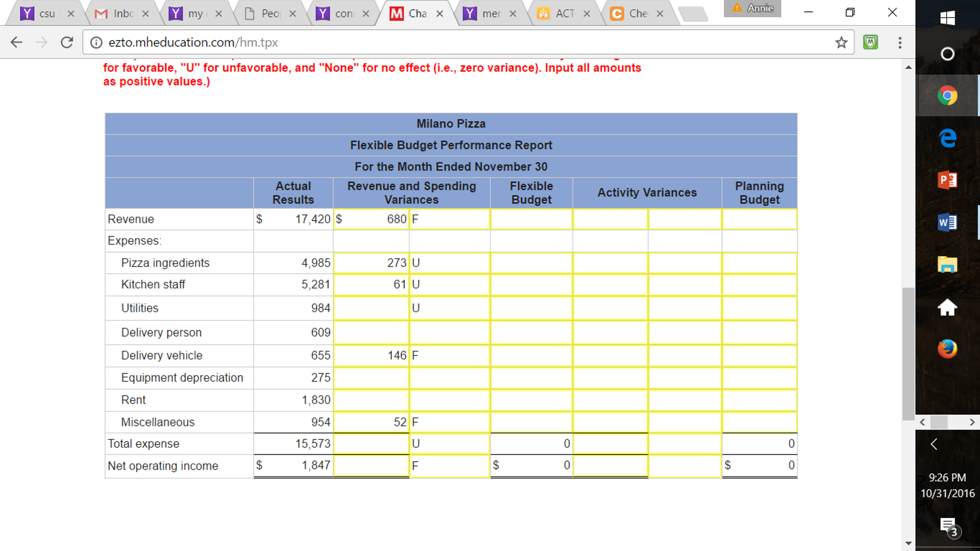
Task: Launch Microsoft Edge from the taskbar
Action: (x=947, y=138)
